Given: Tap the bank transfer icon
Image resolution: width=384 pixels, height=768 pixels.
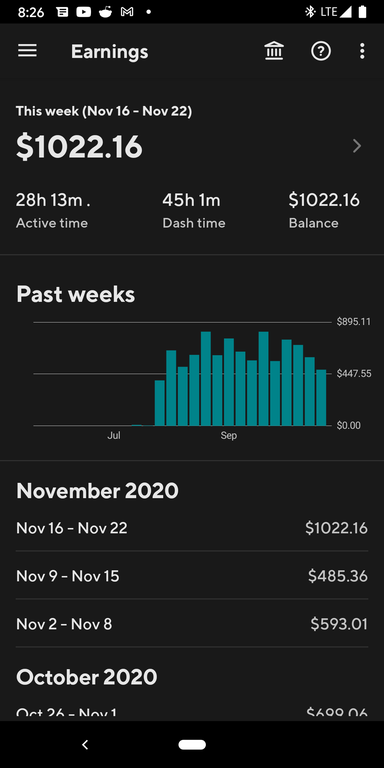Looking at the screenshot, I should [x=274, y=51].
